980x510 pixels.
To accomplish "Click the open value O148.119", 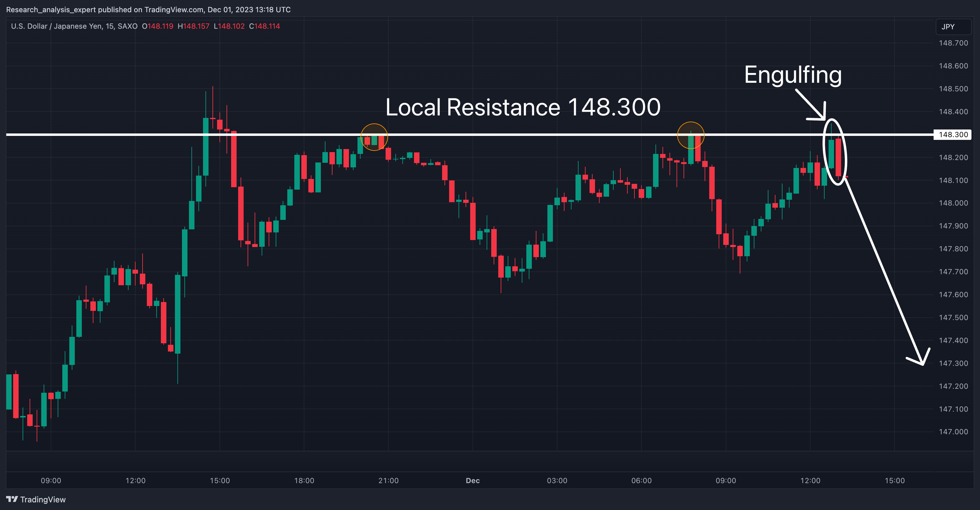I will tap(158, 26).
